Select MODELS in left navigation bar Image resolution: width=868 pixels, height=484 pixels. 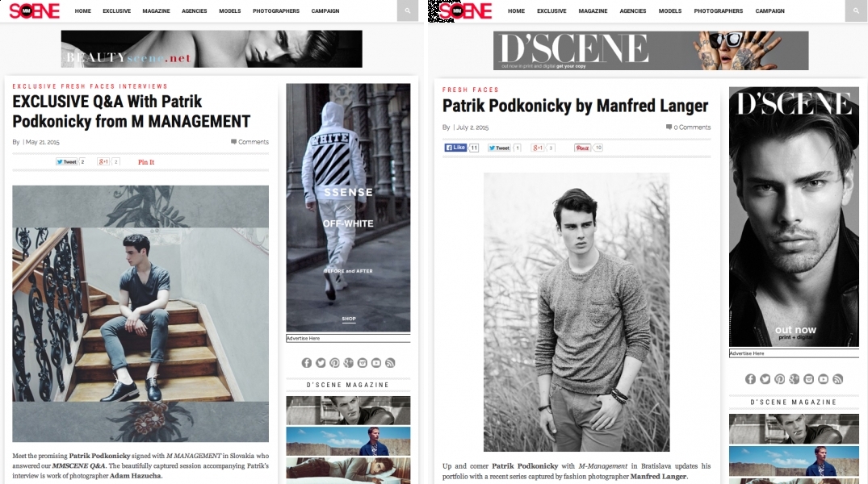(230, 11)
